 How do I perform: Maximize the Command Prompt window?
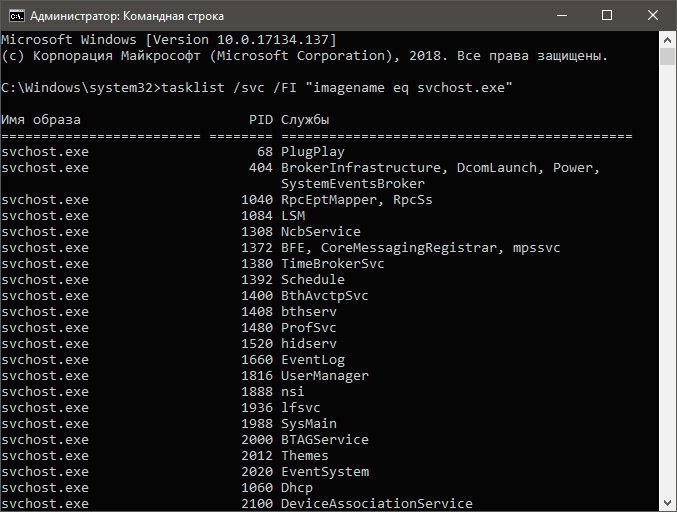pos(607,16)
